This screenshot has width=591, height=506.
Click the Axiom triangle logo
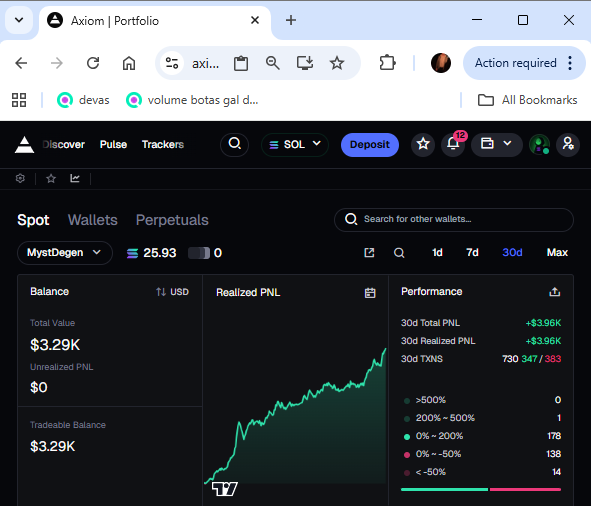click(x=24, y=145)
